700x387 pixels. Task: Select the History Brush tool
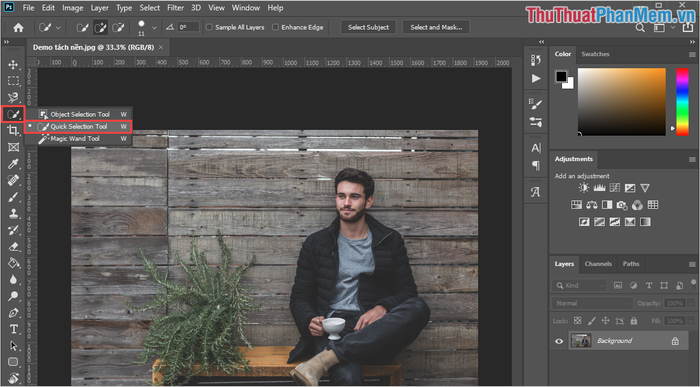tap(13, 230)
